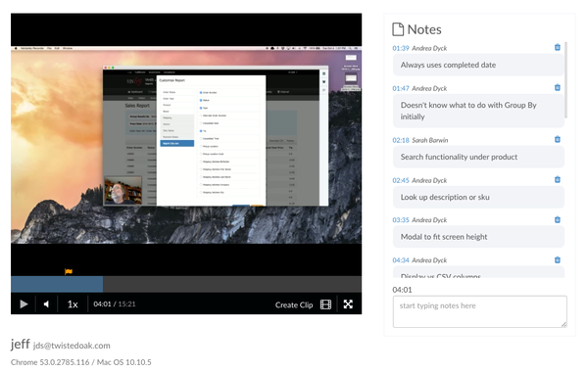Click the Create Clip button text
This screenshot has width=588, height=373.
pyautogui.click(x=294, y=304)
